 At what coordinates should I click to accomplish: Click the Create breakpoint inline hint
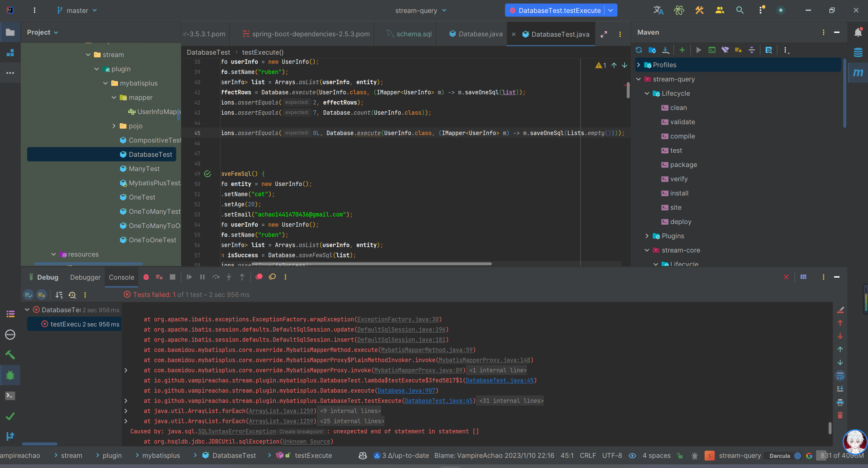[x=301, y=432]
